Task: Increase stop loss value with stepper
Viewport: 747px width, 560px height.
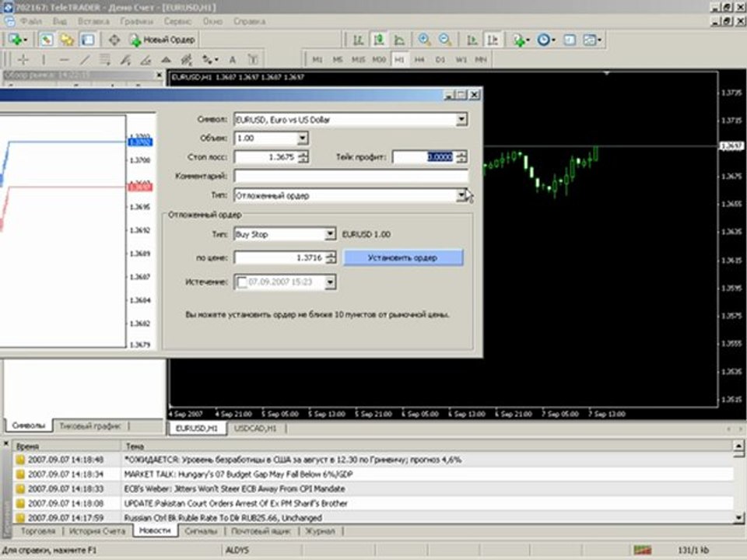Action: (303, 153)
